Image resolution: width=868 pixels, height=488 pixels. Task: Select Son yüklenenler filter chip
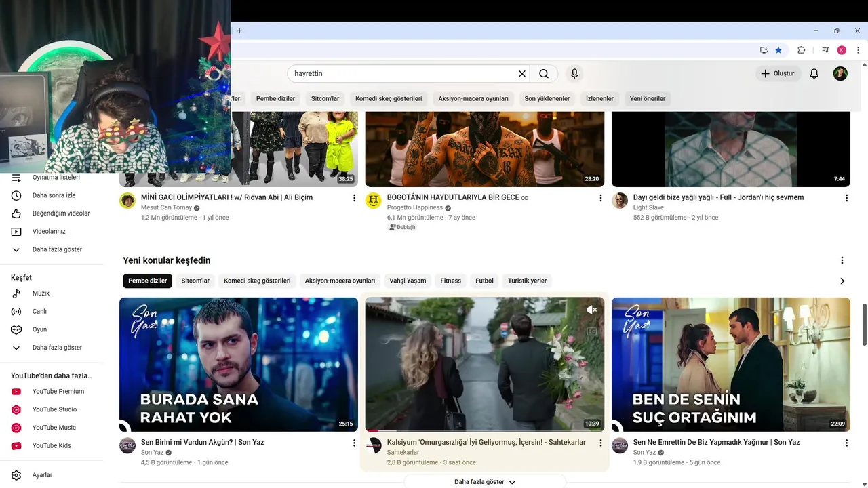point(547,98)
